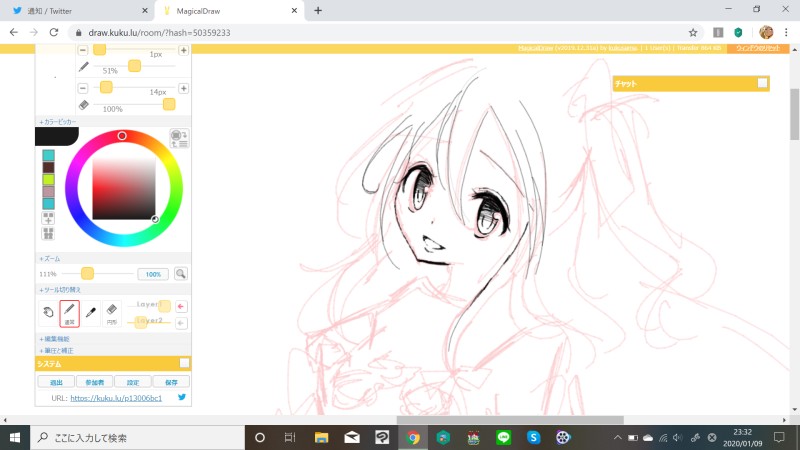Select Layer2 with its gray arrow
The height and width of the screenshot is (450, 800).
[181, 323]
